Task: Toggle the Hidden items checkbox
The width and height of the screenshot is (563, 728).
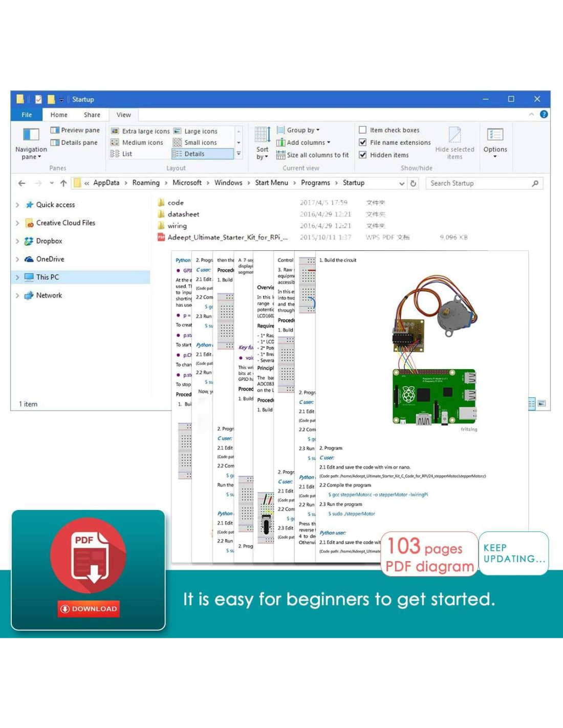Action: tap(363, 155)
